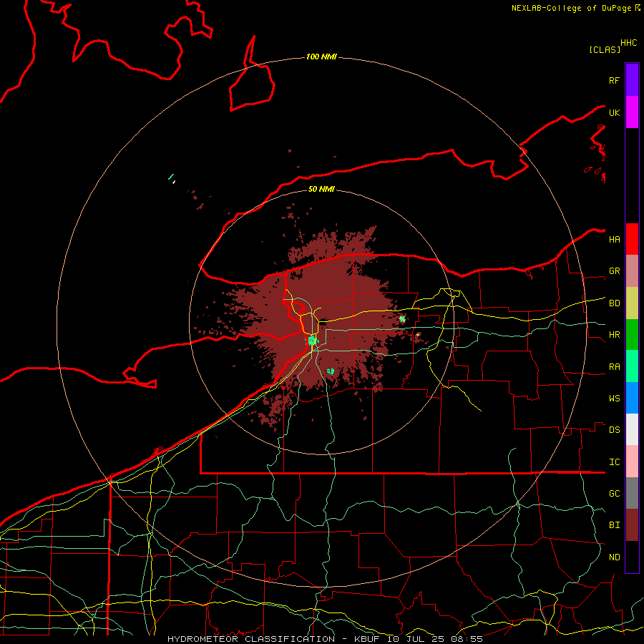Viewport: 644px width, 644px height.
Task: Click the brown BI legend color swatch
Action: (632, 525)
